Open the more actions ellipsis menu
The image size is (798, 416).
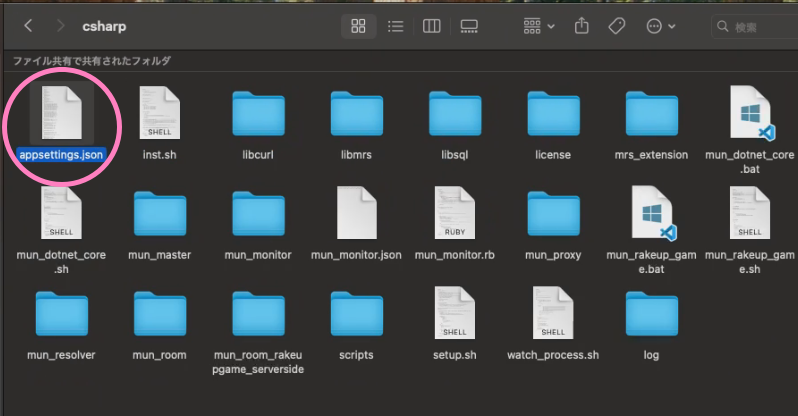pos(660,26)
